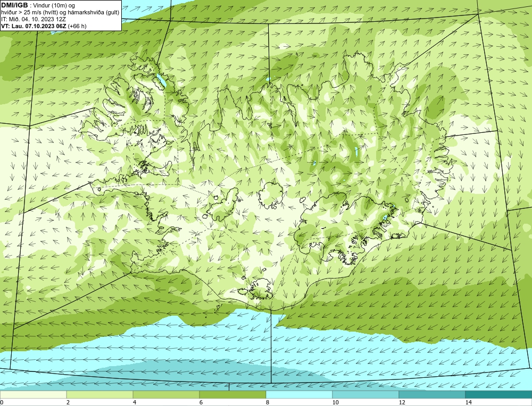Click the 10–12 m/s cyan legend swatch
This screenshot has height=406, width=532.
pyautogui.click(x=366, y=394)
